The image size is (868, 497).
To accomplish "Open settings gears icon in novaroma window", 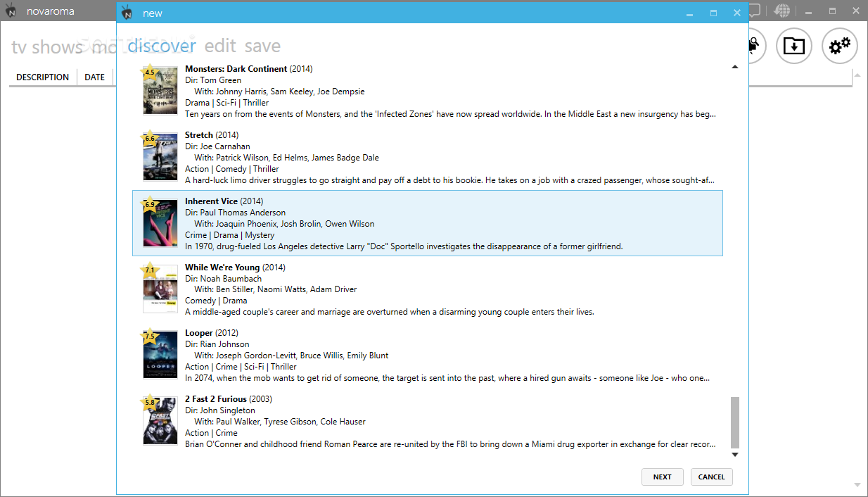I will (840, 46).
